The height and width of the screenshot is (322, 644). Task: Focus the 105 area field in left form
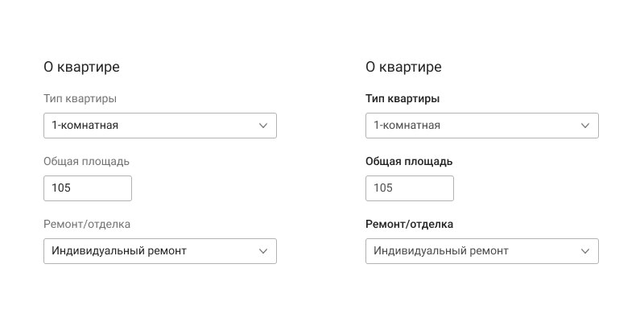point(88,188)
